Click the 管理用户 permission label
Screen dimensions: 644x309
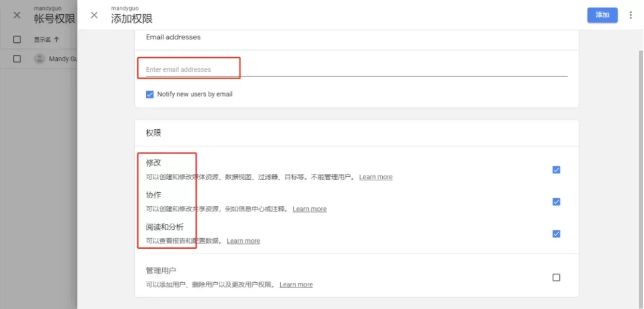161,270
